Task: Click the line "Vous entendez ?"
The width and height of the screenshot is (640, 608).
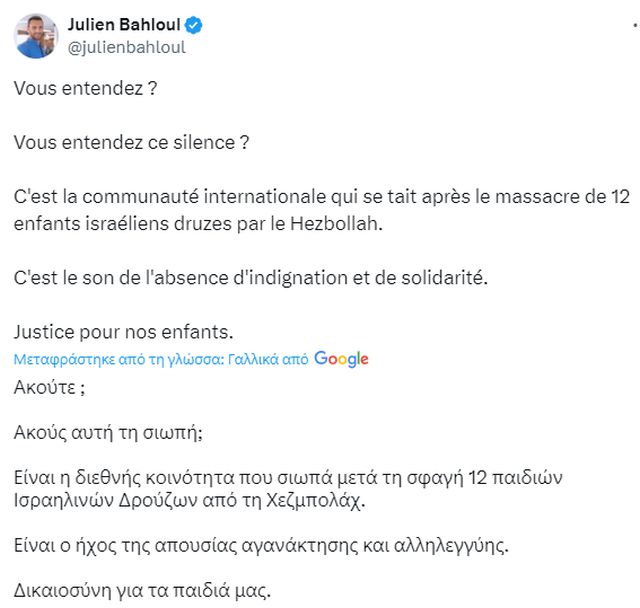Action: [86, 88]
